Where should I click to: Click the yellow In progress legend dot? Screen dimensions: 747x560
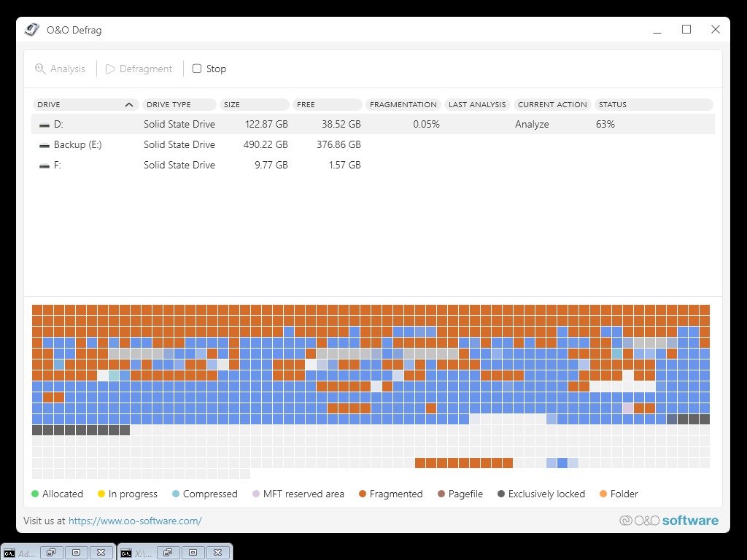point(101,494)
